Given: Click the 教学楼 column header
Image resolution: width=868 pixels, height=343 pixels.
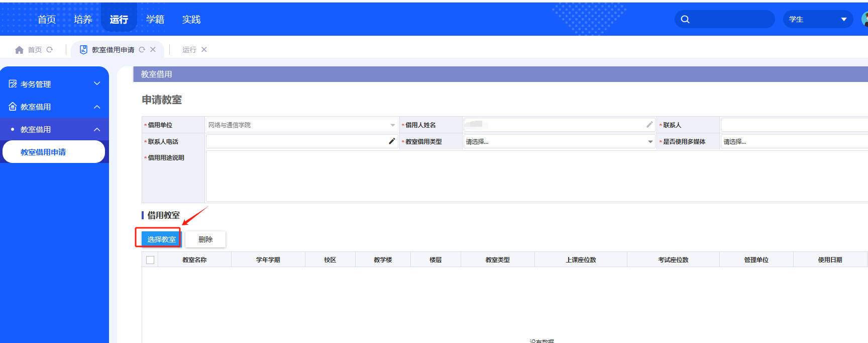Looking at the screenshot, I should pos(383,260).
